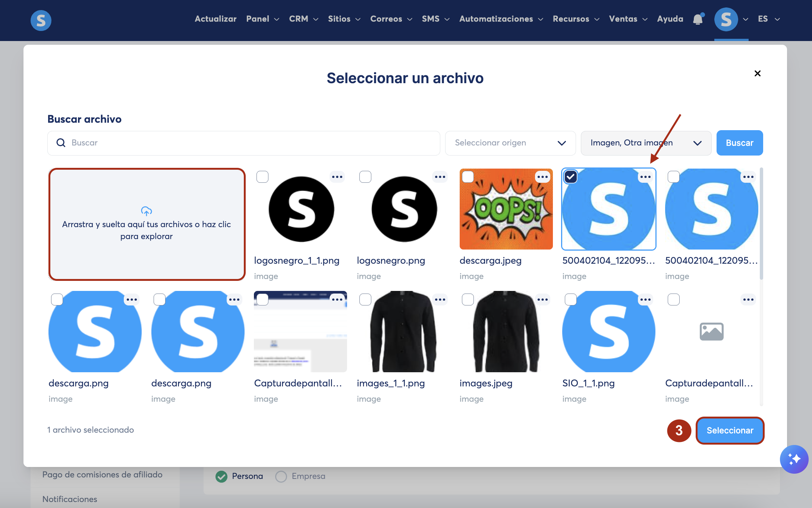
Task: Click the file name logosnegro_1_1.png
Action: coord(297,261)
